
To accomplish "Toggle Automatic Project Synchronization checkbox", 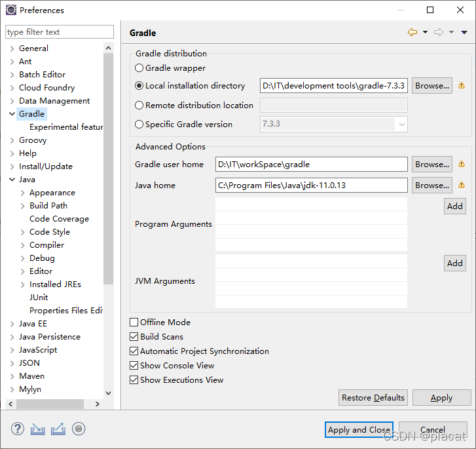I will [x=134, y=351].
